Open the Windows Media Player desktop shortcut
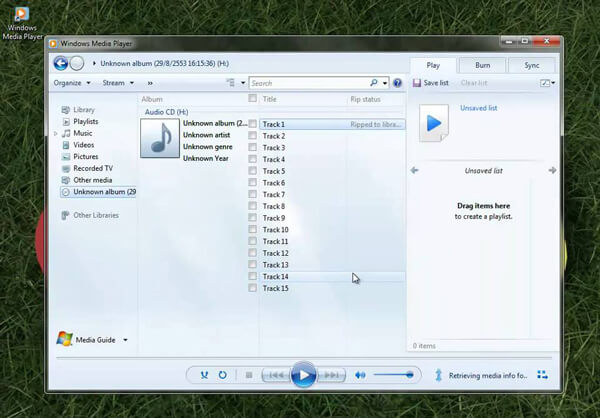The height and width of the screenshot is (418, 600). 22,22
